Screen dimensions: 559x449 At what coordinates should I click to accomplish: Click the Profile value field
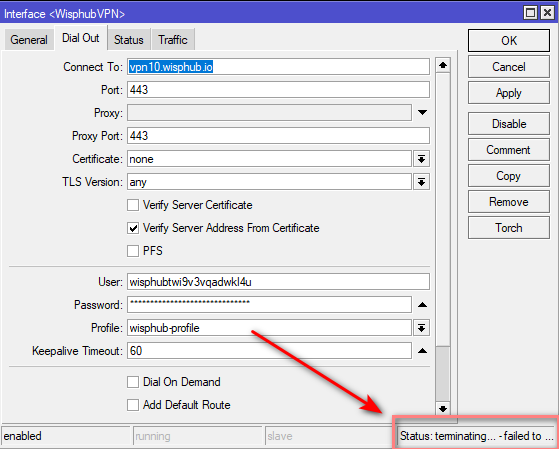270,328
